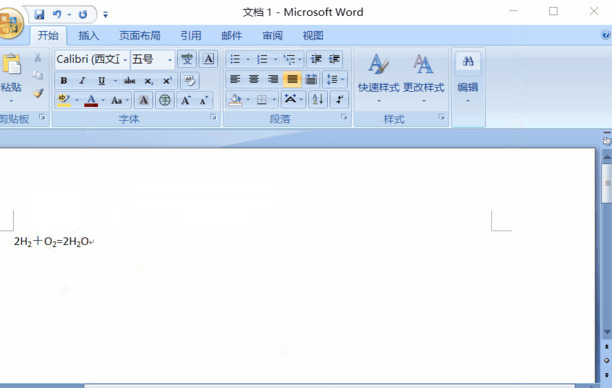Apply yellow text highlight color
Viewport: 612px width, 388px height.
point(64,100)
